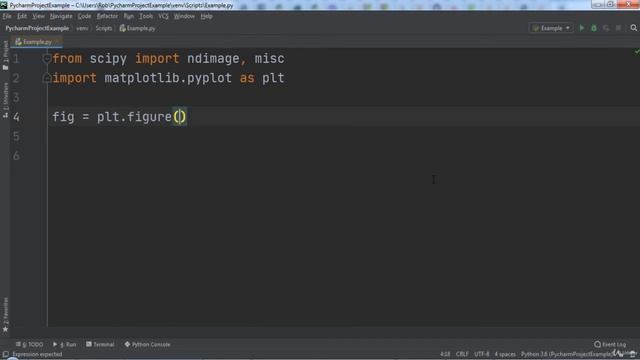Change UTF-8 file encoding in status bar

482,354
